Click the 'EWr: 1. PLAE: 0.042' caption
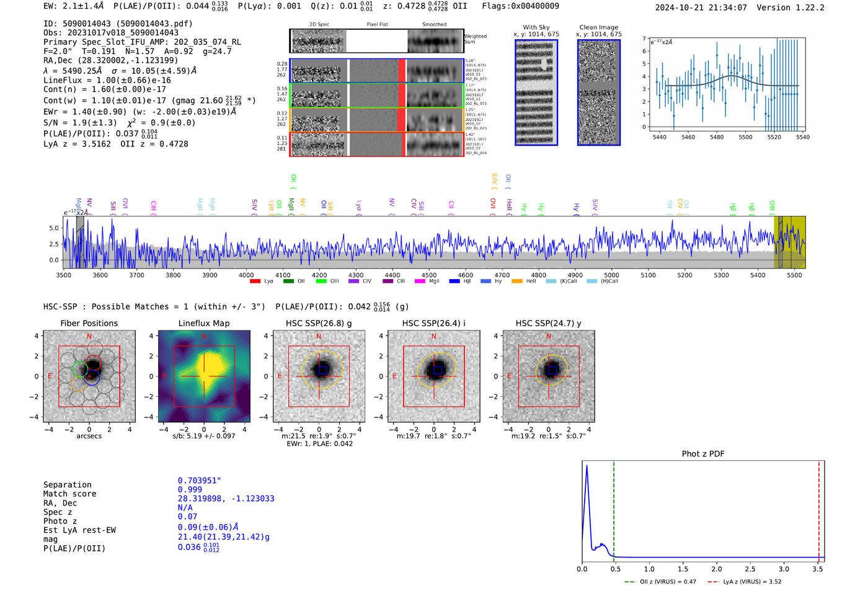Viewport: 868px width, 591px height. (x=319, y=443)
